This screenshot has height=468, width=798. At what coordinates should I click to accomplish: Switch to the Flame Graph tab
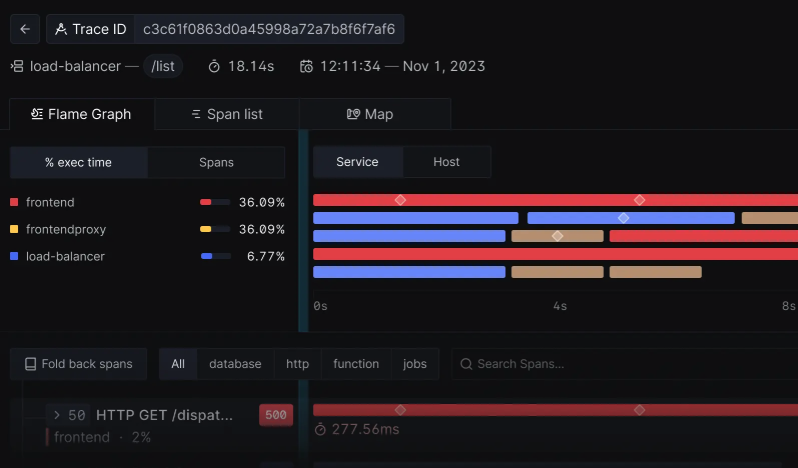click(x=82, y=114)
